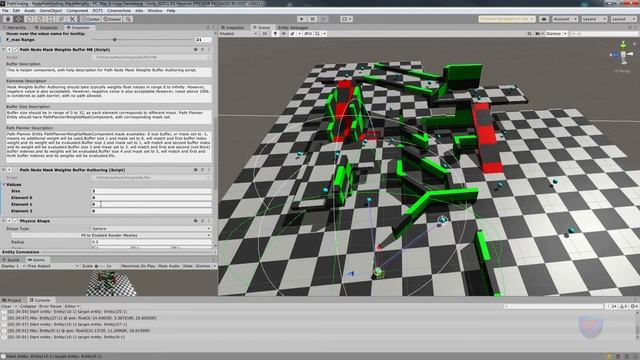640x360 pixels.
Task: Open help icon for Mask Weights Buffer MB
Action: 196,49
